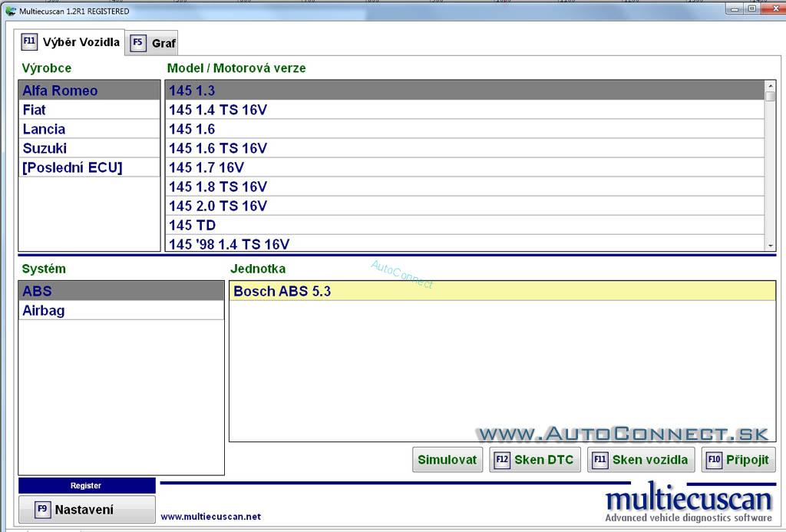Select model 145 1.3
Screen dimensions: 786x532
(464, 91)
